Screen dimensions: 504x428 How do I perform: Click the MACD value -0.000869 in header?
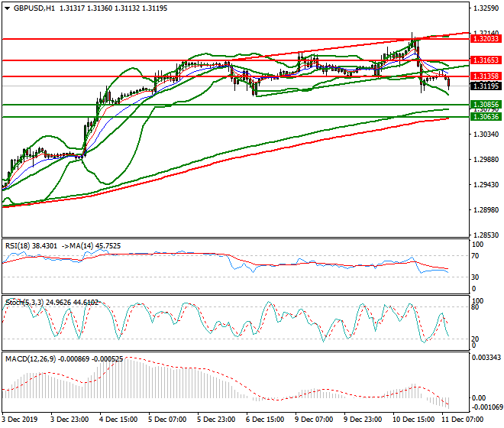73,358
